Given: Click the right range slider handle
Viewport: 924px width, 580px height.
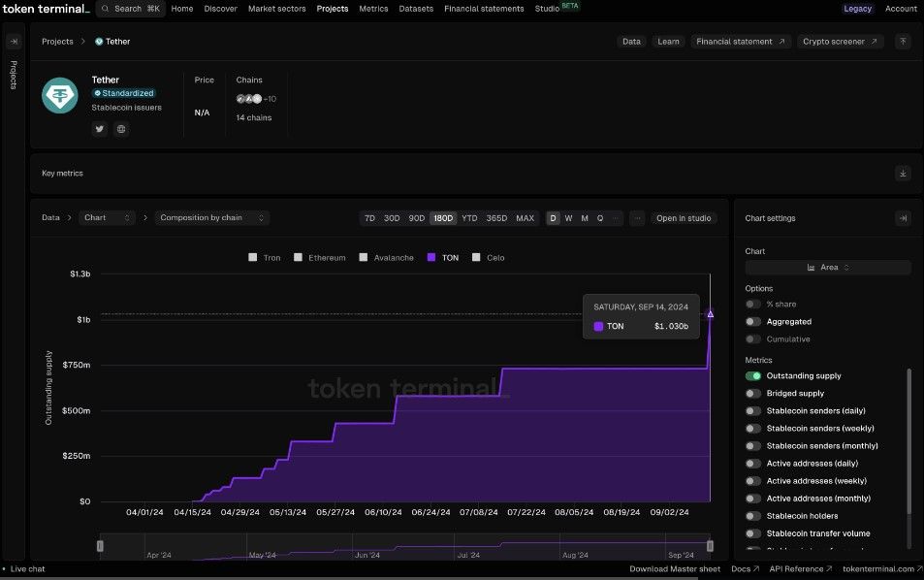Looking at the screenshot, I should (x=710, y=546).
